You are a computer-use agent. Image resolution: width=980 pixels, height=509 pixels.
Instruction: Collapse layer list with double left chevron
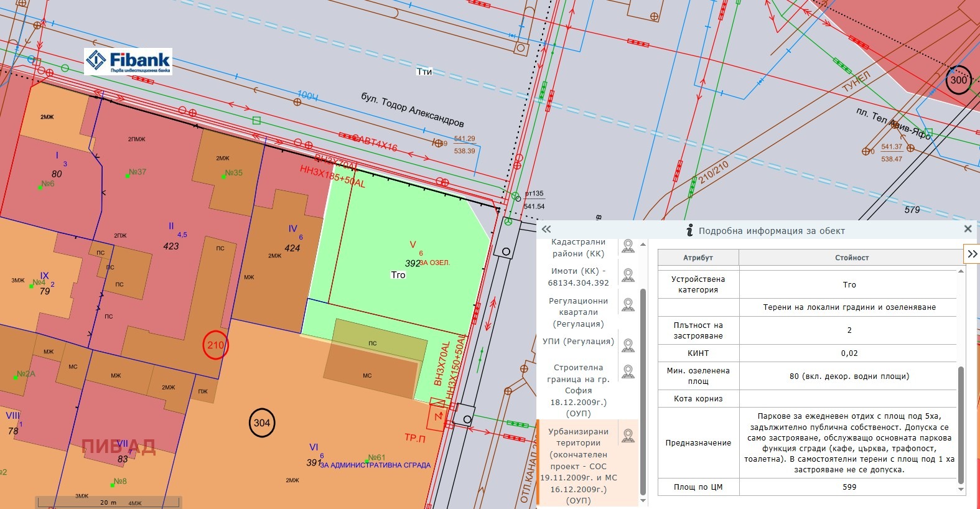[546, 230]
